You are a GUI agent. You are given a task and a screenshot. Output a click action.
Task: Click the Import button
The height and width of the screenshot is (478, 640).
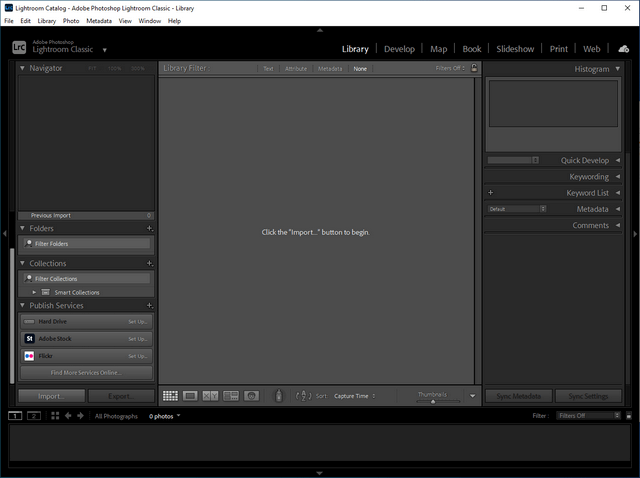(x=51, y=396)
